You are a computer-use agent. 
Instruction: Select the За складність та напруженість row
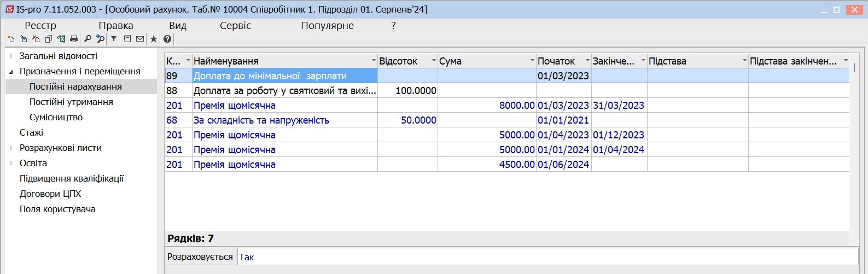pyautogui.click(x=507, y=120)
